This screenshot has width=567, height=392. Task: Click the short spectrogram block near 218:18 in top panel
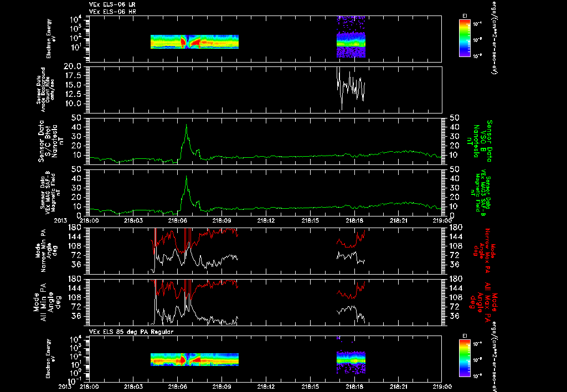[x=351, y=37]
